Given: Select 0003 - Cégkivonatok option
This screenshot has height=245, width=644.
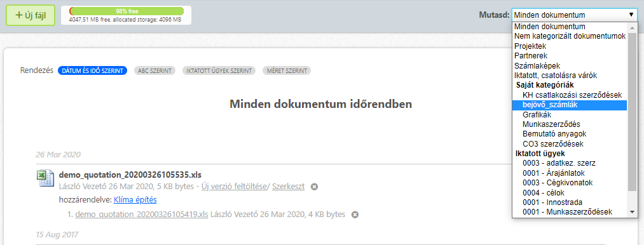Looking at the screenshot, I should 569,183.
